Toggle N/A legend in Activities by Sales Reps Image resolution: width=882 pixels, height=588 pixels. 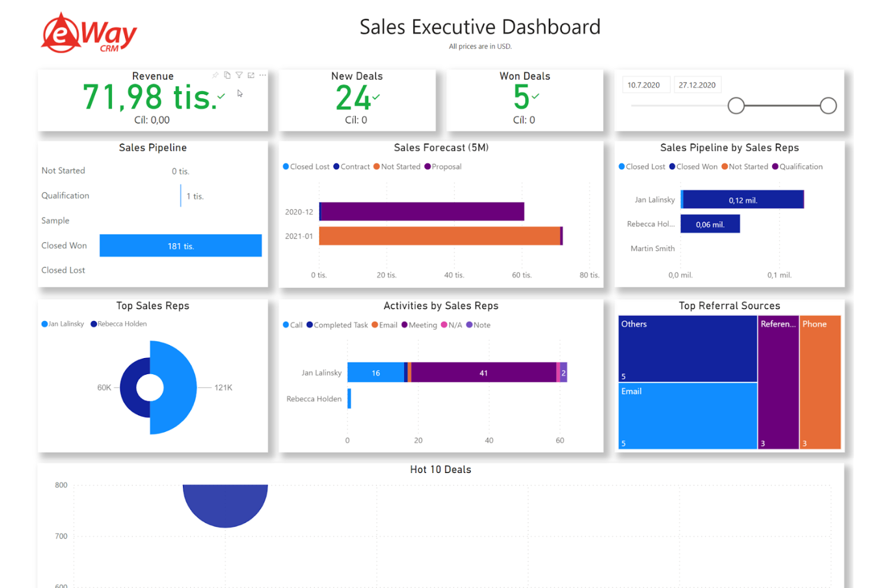452,325
